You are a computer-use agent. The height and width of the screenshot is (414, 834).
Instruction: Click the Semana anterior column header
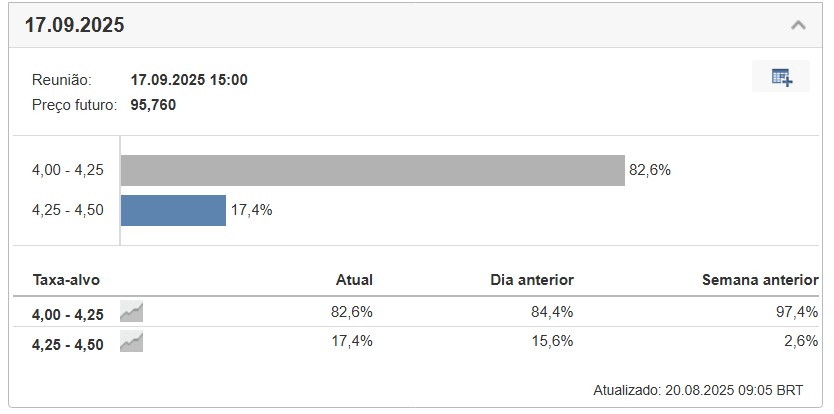pos(760,280)
